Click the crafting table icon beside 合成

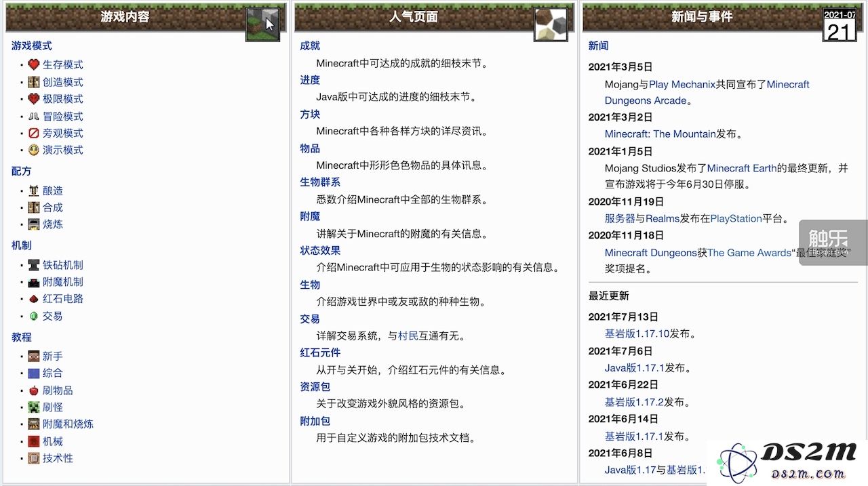(34, 207)
